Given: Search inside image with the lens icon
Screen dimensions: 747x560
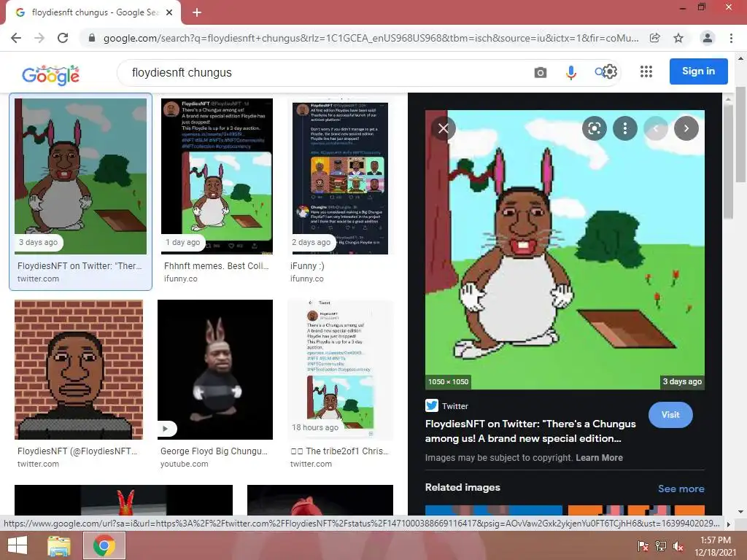Looking at the screenshot, I should pyautogui.click(x=594, y=128).
